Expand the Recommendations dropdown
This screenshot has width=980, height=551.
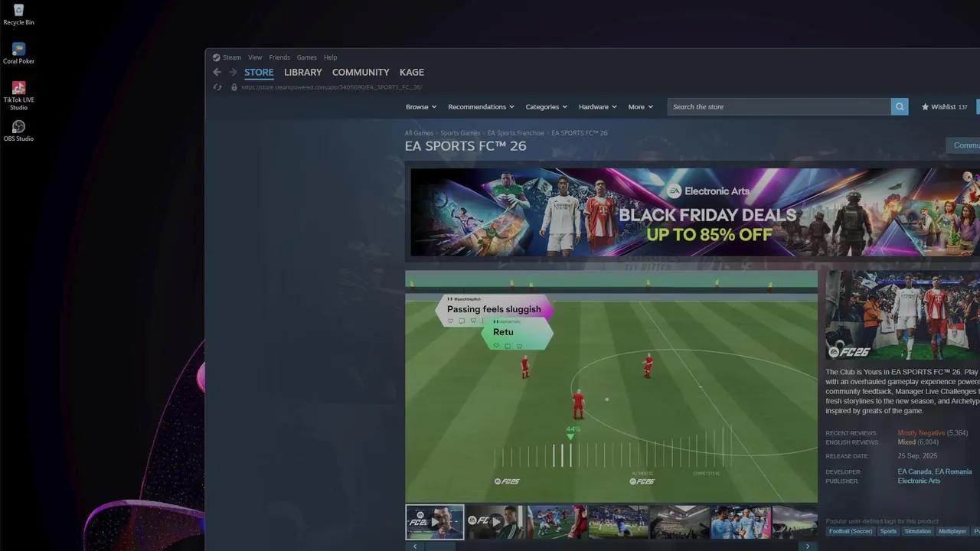pyautogui.click(x=481, y=107)
